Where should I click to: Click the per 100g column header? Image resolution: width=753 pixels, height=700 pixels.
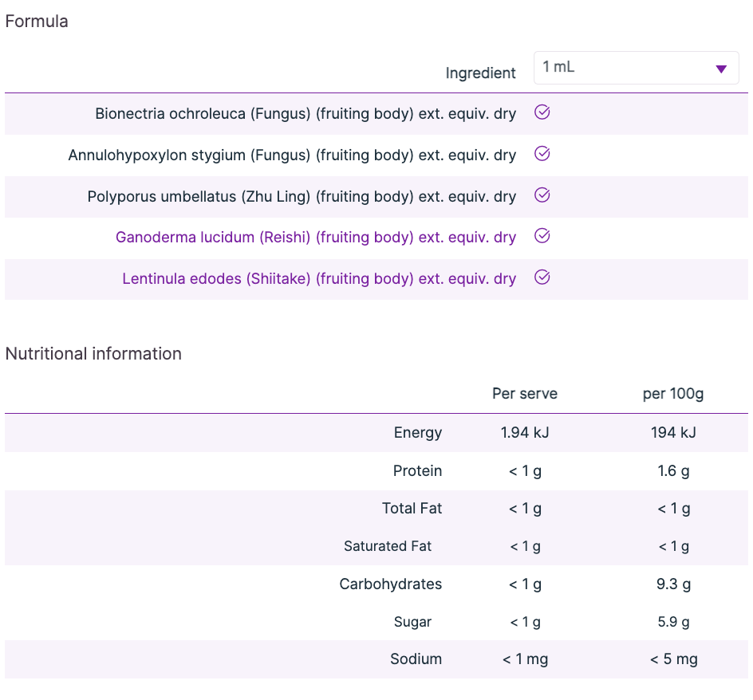[x=673, y=394]
